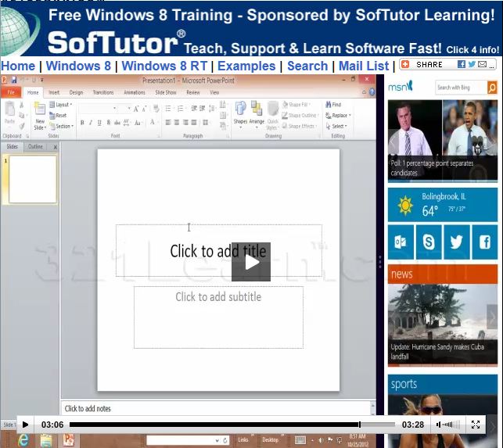Play the video with the center play button

coord(251,262)
